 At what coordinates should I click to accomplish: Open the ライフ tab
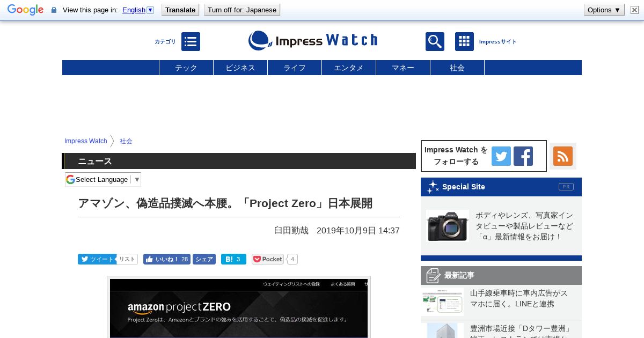click(295, 68)
